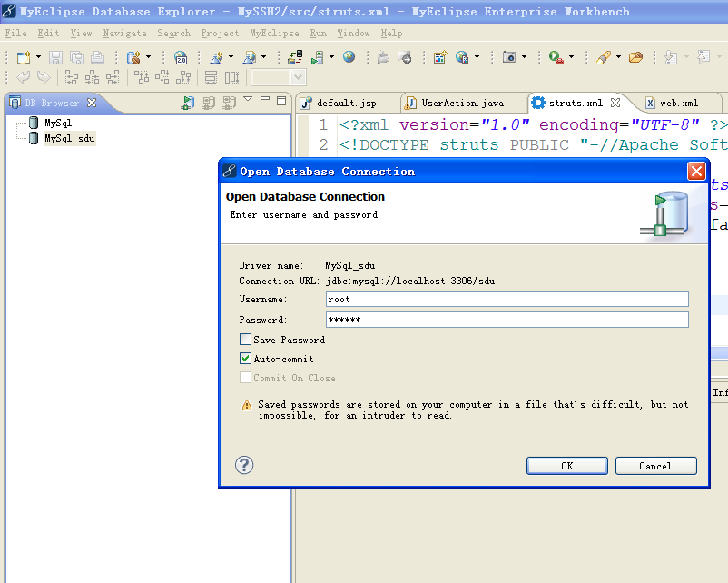Open dropdown arrow beside New wizard icon
728x583 pixels.
(38, 57)
